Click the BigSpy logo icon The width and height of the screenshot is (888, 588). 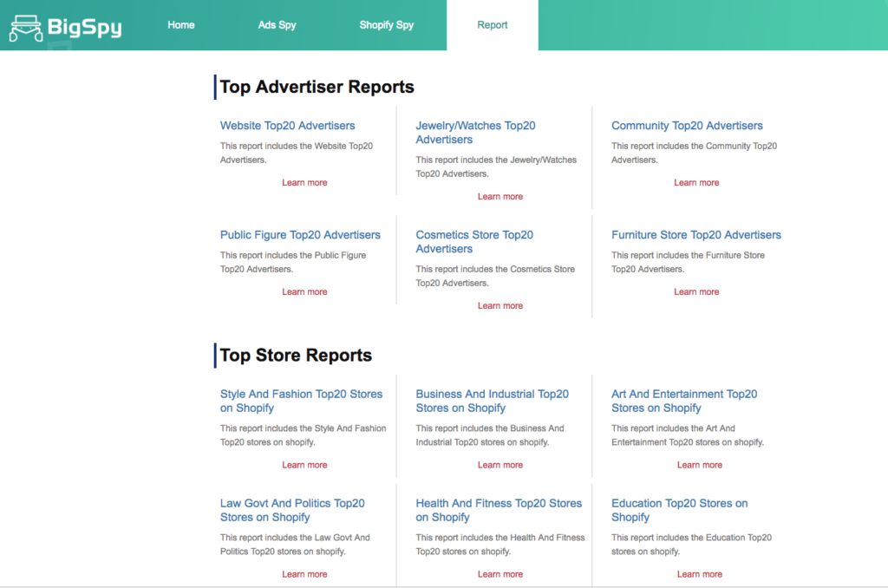click(x=25, y=28)
